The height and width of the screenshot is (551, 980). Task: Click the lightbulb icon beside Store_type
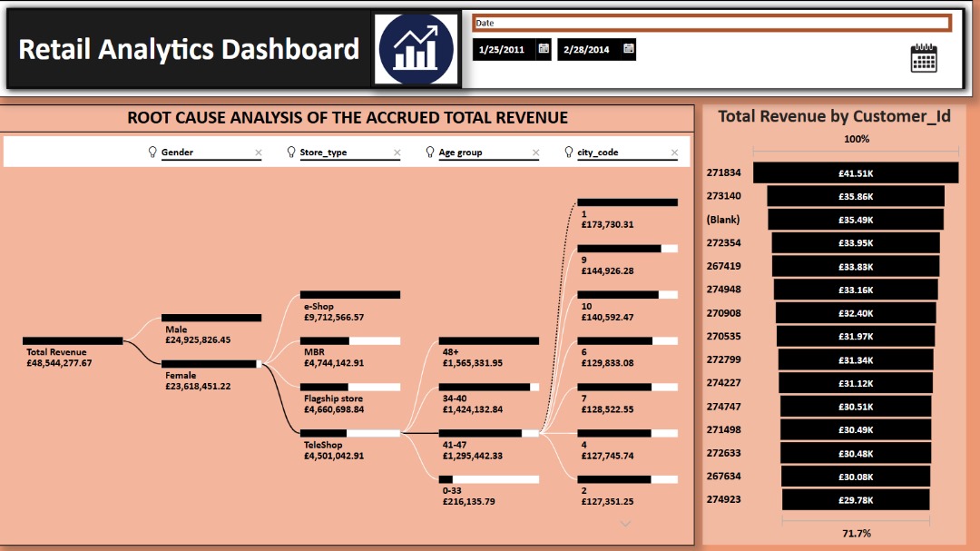point(290,152)
